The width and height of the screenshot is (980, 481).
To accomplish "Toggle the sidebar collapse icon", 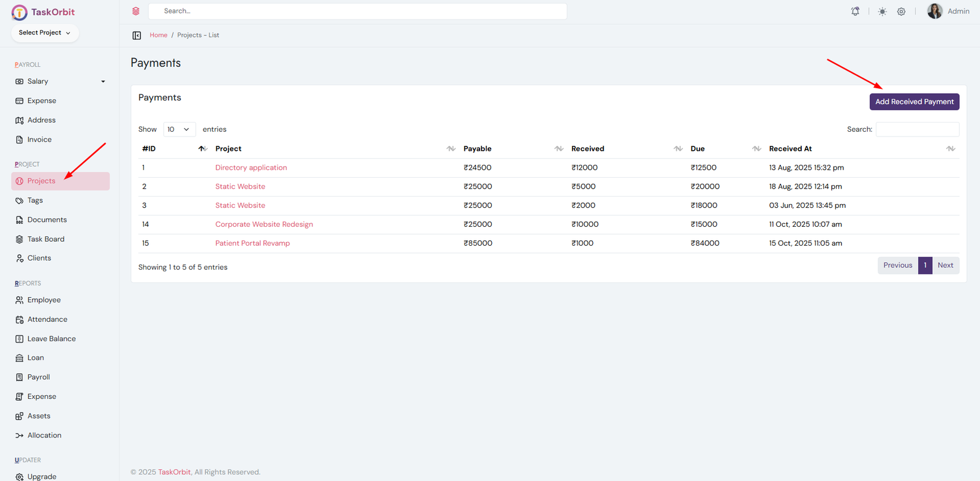I will tap(137, 36).
